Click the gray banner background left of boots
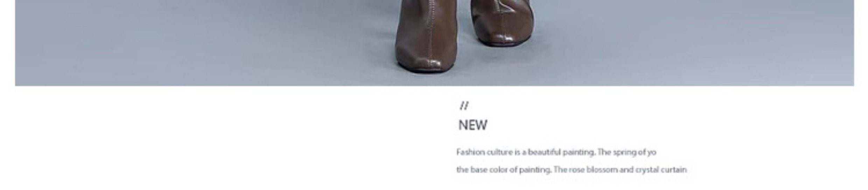Screen dimensions: 868x190 203,43
